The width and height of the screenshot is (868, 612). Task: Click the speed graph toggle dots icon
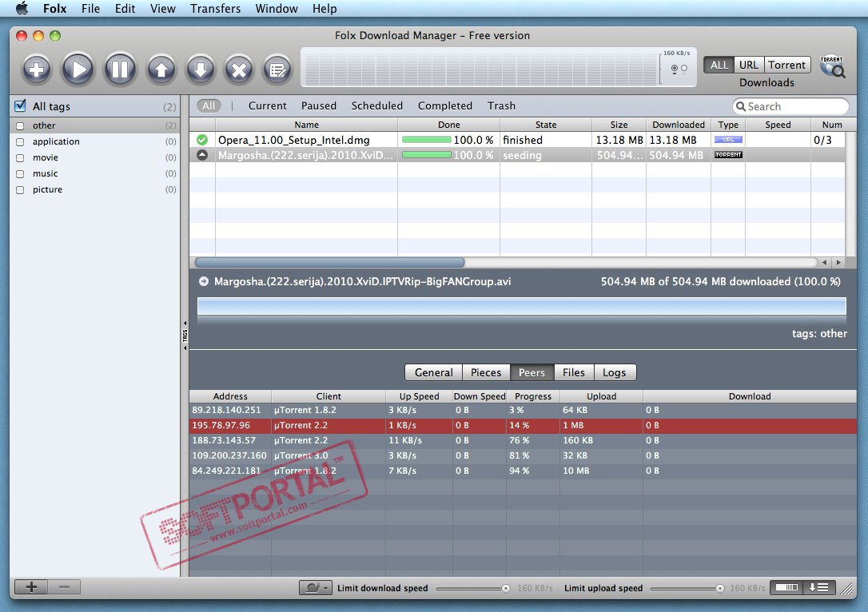(679, 69)
